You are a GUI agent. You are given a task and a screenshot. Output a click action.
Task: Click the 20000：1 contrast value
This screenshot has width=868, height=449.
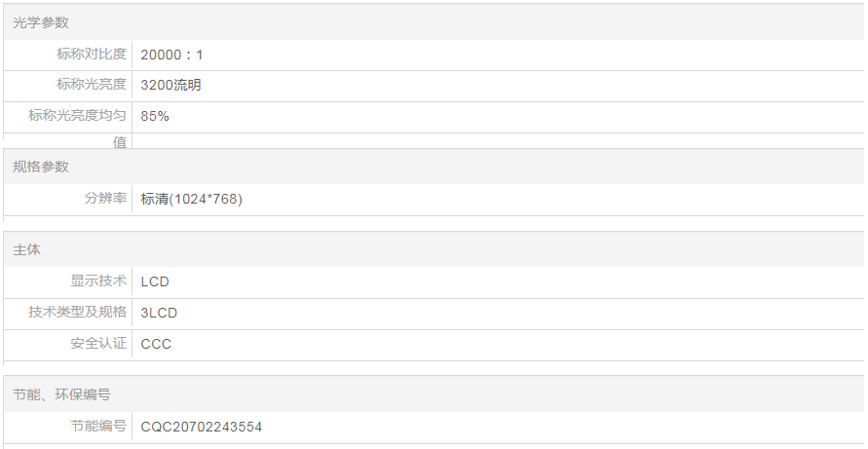pos(171,56)
